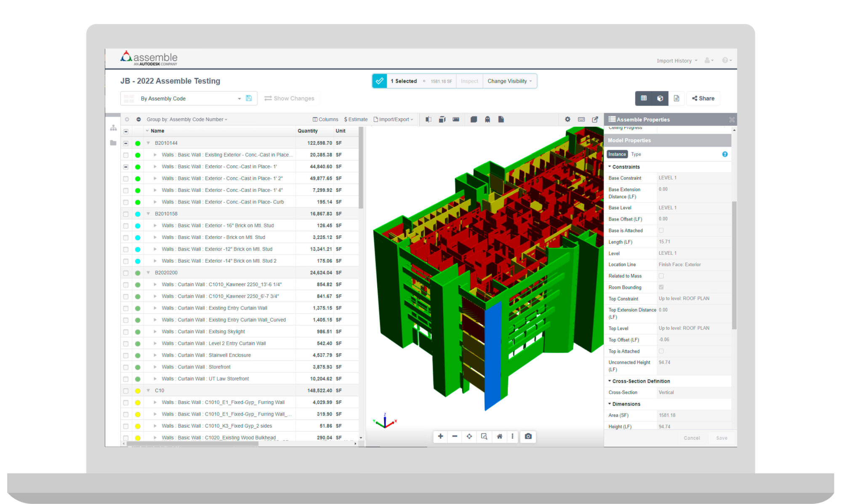Zoom in using the plus icon
Viewport: 842px width, 504px height.
click(x=440, y=437)
